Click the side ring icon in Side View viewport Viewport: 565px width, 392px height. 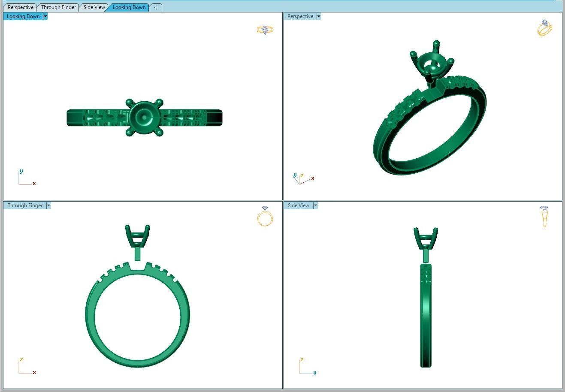(544, 217)
